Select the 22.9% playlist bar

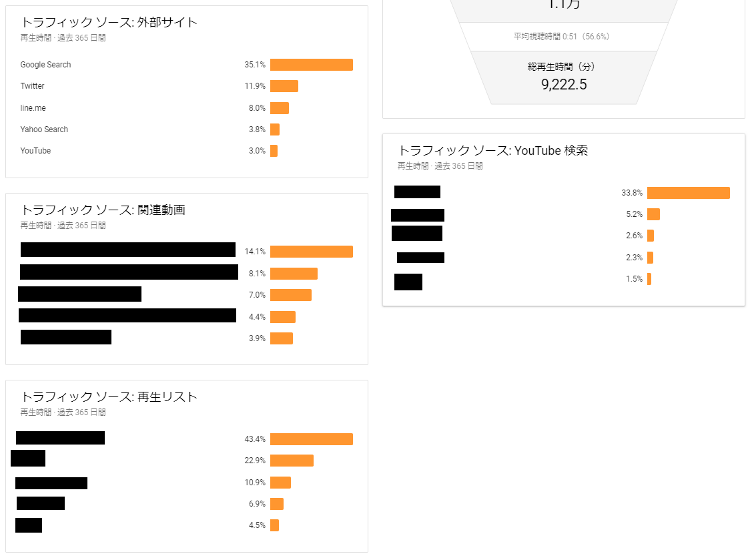292,461
